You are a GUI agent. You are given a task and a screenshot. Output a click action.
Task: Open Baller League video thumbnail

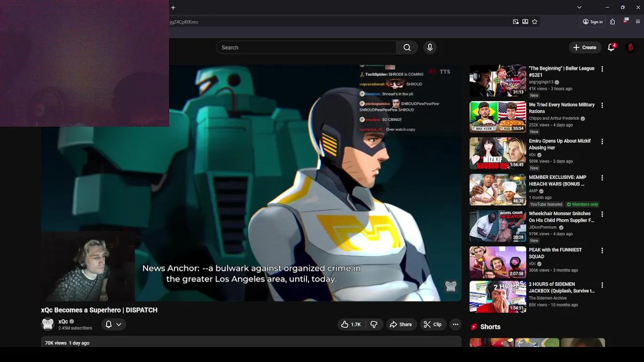498,80
